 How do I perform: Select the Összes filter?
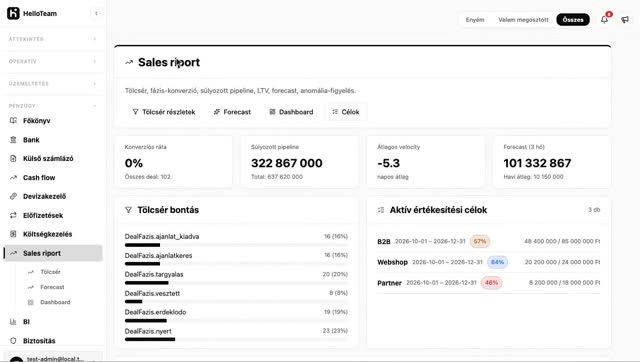coord(573,20)
